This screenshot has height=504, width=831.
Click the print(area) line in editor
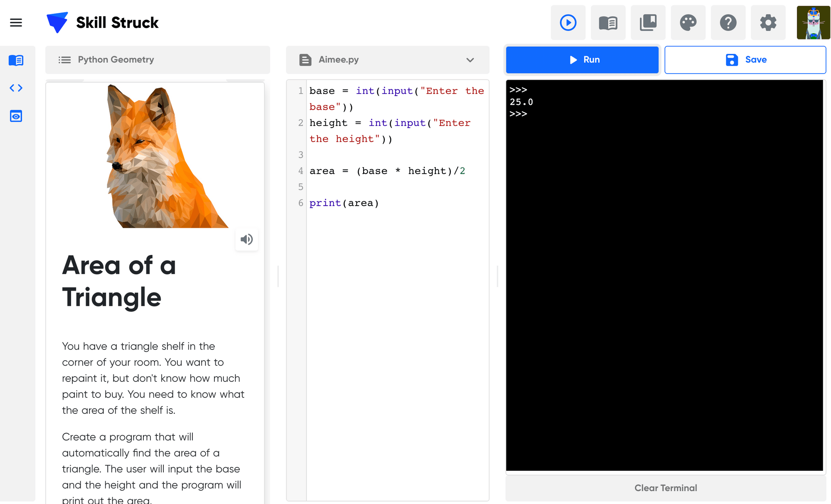344,203
